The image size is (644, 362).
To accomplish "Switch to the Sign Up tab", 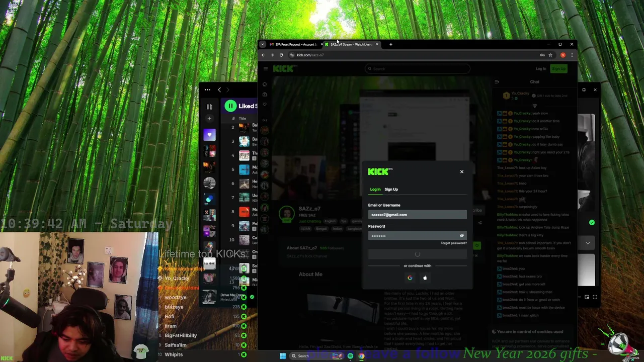I will pyautogui.click(x=391, y=190).
